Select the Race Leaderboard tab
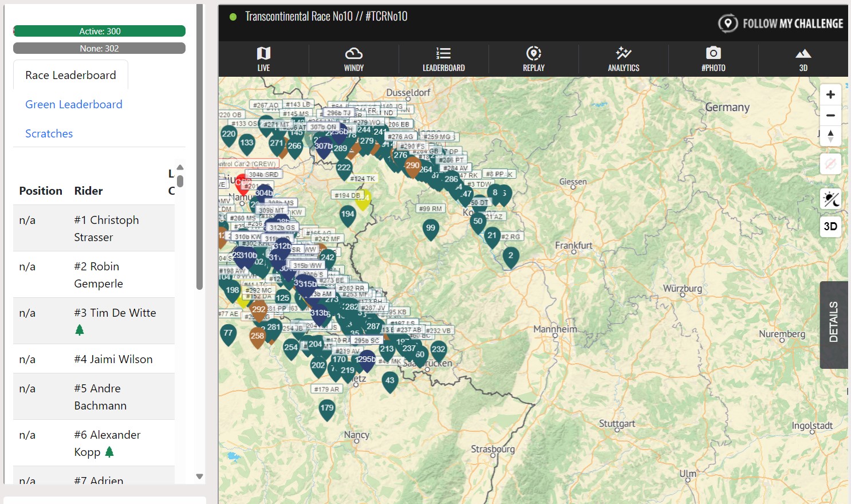Image resolution: width=851 pixels, height=504 pixels. tap(70, 75)
